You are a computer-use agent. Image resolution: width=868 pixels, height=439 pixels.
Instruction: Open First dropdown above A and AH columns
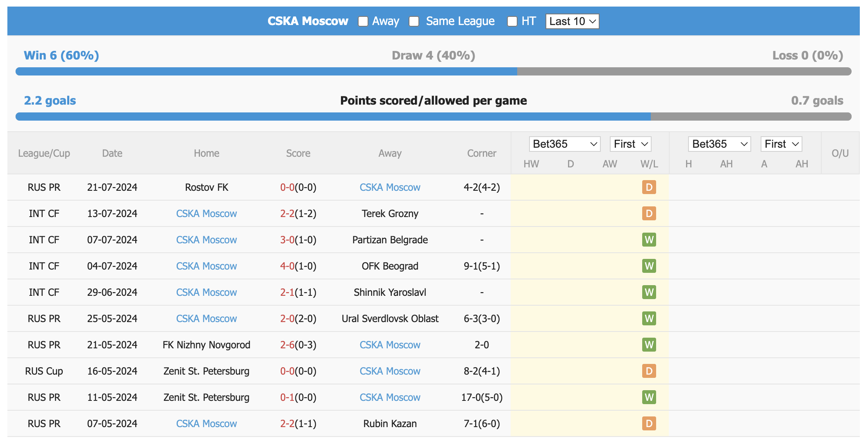[781, 144]
